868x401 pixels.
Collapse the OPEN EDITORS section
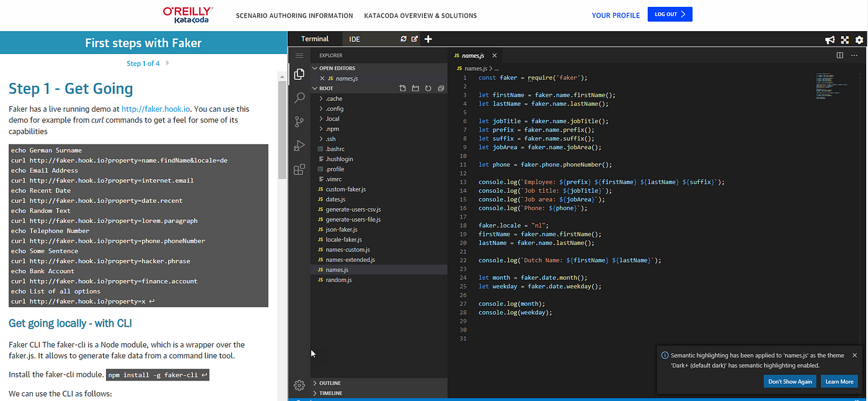[337, 68]
